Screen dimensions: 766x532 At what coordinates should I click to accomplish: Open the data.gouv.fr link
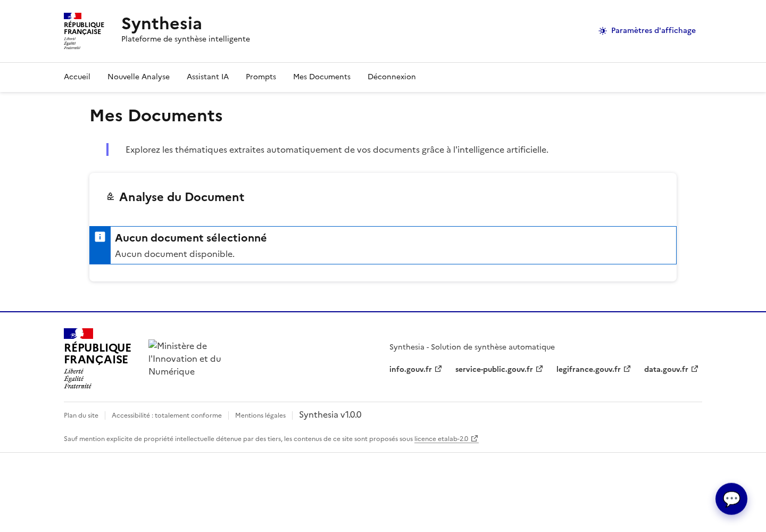(x=671, y=369)
